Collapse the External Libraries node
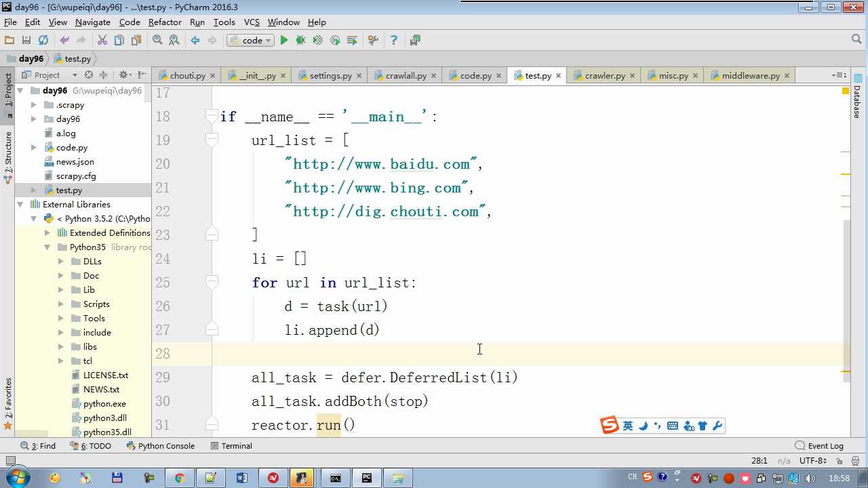Image resolution: width=868 pixels, height=488 pixels. point(20,205)
